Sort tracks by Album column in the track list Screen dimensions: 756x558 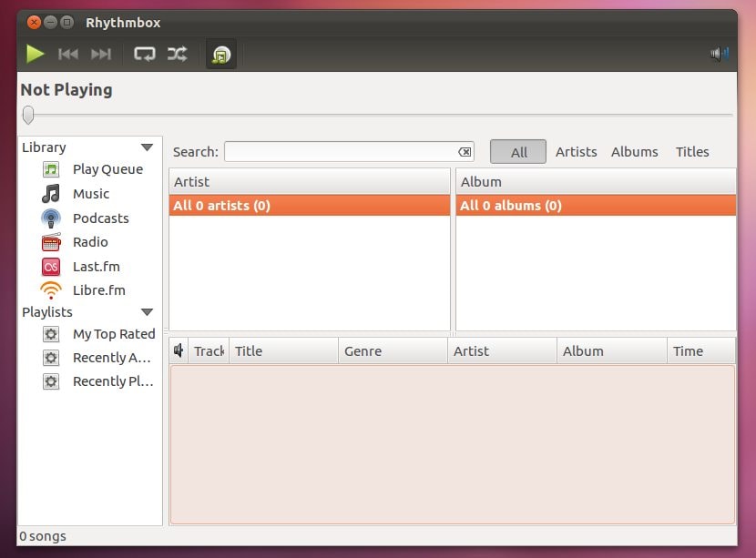[x=612, y=350]
